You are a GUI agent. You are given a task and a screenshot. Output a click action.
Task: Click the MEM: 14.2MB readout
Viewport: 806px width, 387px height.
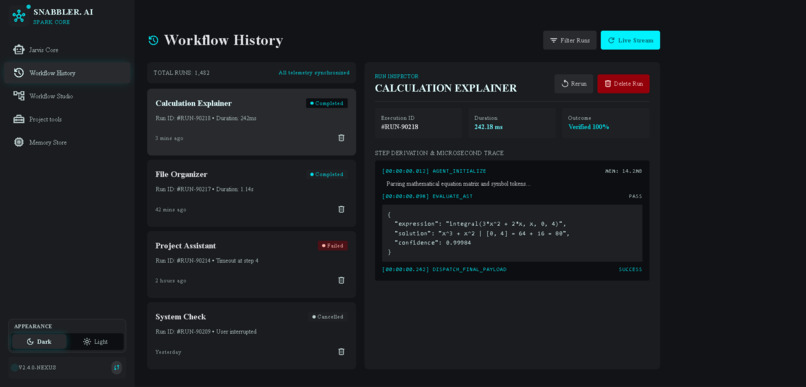623,171
